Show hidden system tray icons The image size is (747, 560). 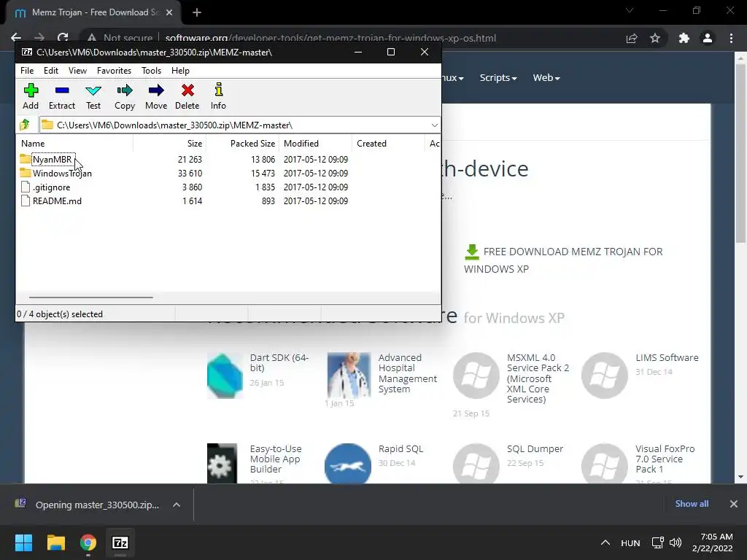pos(605,542)
